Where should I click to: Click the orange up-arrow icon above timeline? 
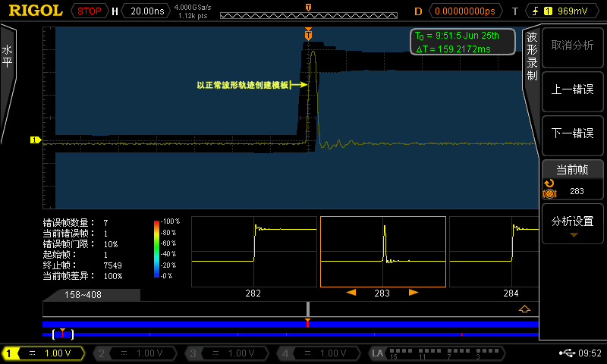[524, 309]
